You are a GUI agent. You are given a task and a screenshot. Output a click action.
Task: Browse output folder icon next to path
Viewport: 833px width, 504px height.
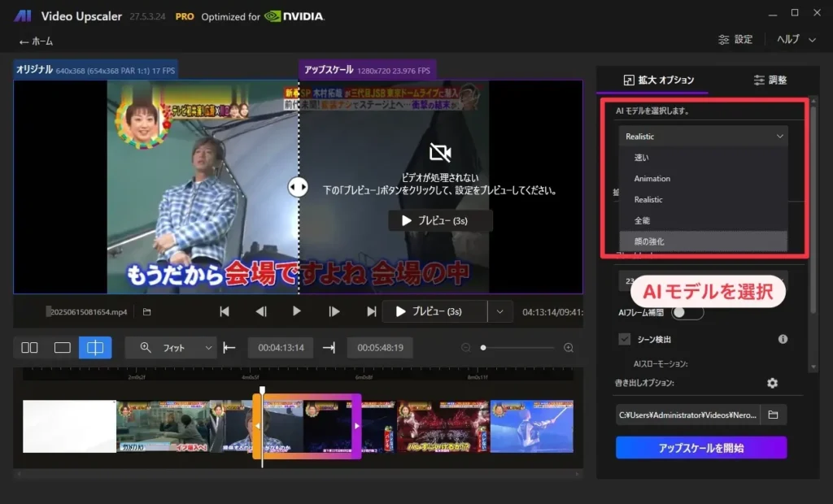pos(773,415)
